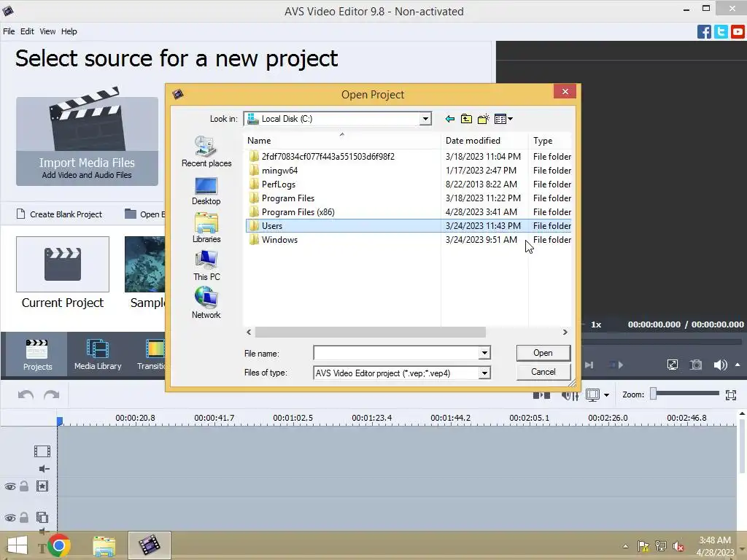Expand the File name dropdown arrow
This screenshot has width=747, height=560.
click(484, 353)
